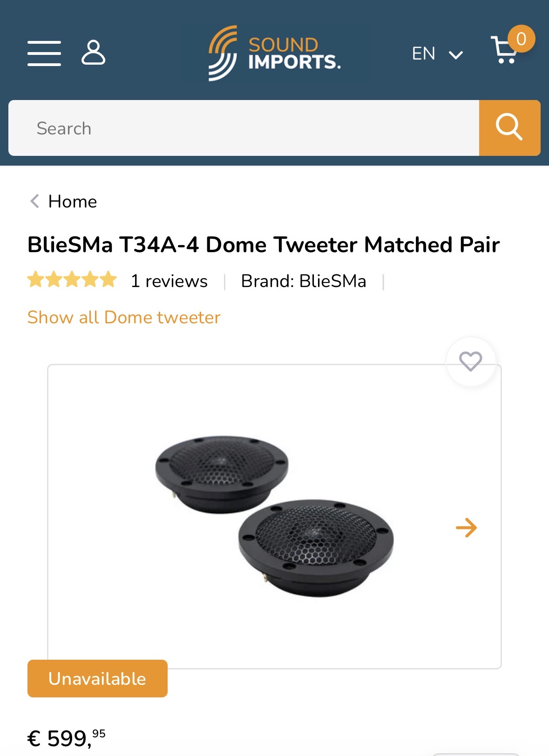Image resolution: width=549 pixels, height=756 pixels.
Task: Click the back chevron beside Home
Action: click(x=34, y=201)
